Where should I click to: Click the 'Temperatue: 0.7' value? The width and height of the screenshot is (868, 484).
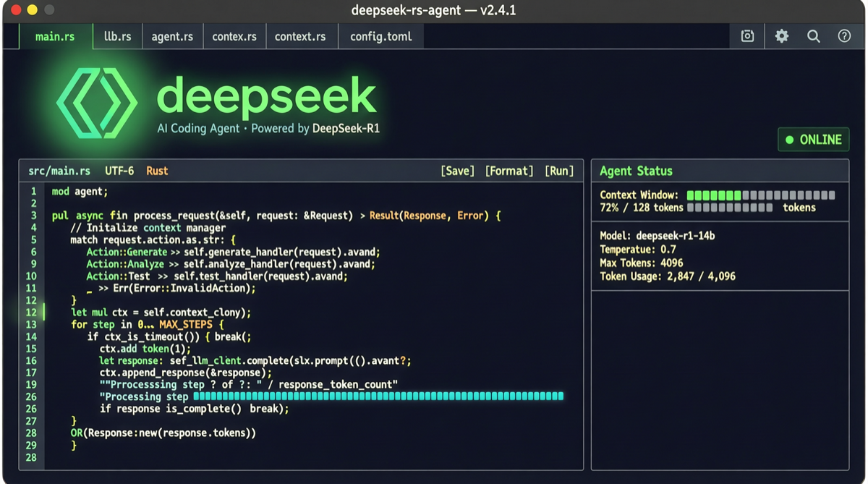point(638,249)
